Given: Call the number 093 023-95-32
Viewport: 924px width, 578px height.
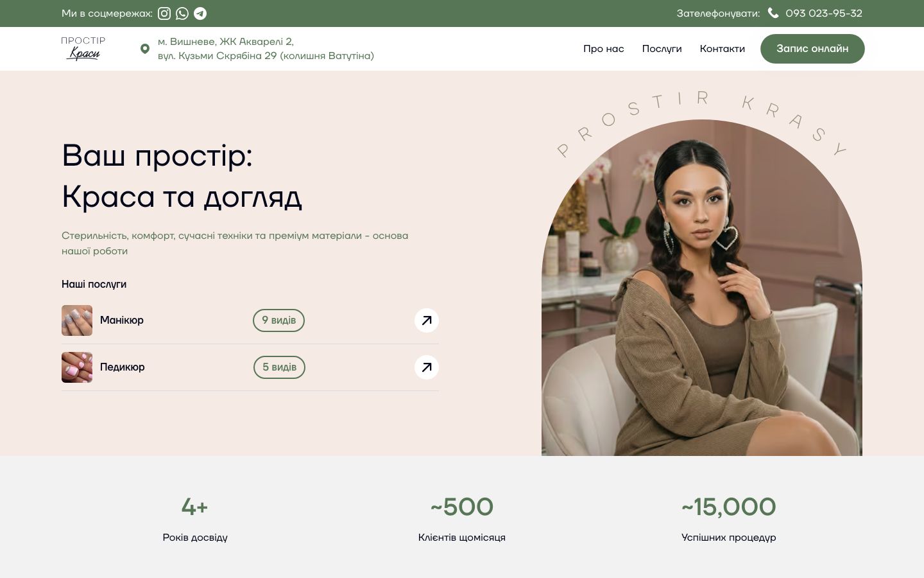Looking at the screenshot, I should tap(824, 13).
